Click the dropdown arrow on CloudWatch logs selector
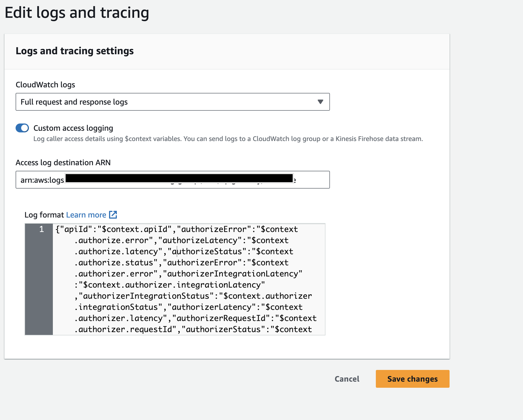This screenshot has width=523, height=420. (320, 102)
